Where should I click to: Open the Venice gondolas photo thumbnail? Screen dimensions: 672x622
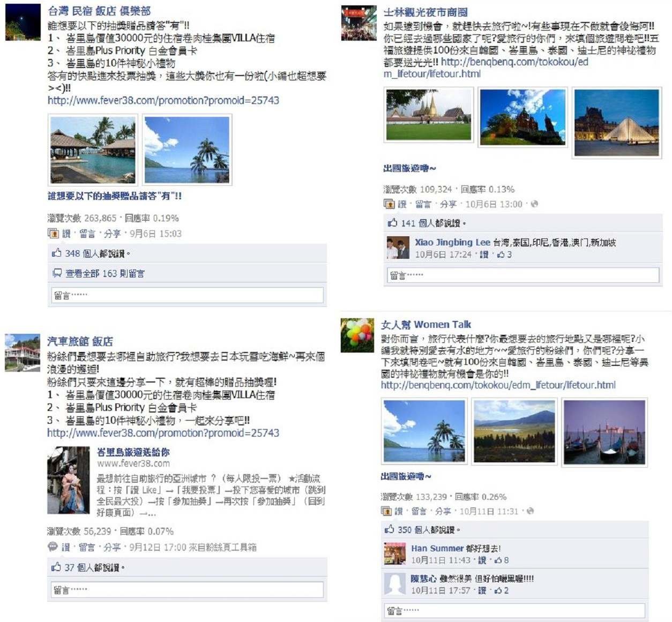pos(604,432)
